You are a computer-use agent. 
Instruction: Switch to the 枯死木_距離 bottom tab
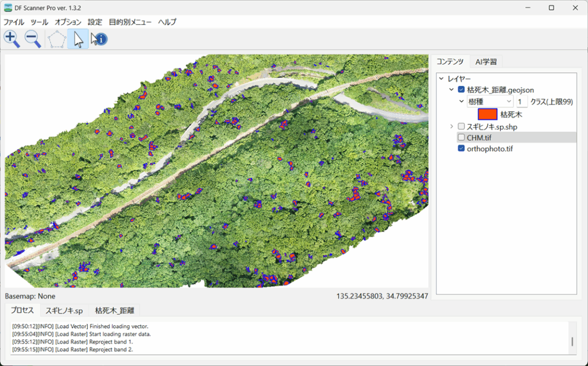click(x=114, y=311)
